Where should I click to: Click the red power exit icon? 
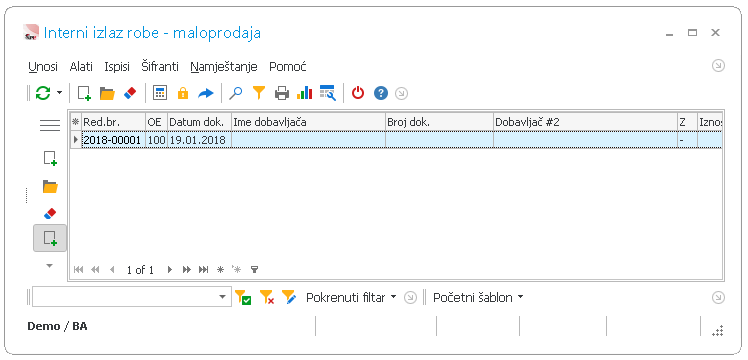[358, 93]
